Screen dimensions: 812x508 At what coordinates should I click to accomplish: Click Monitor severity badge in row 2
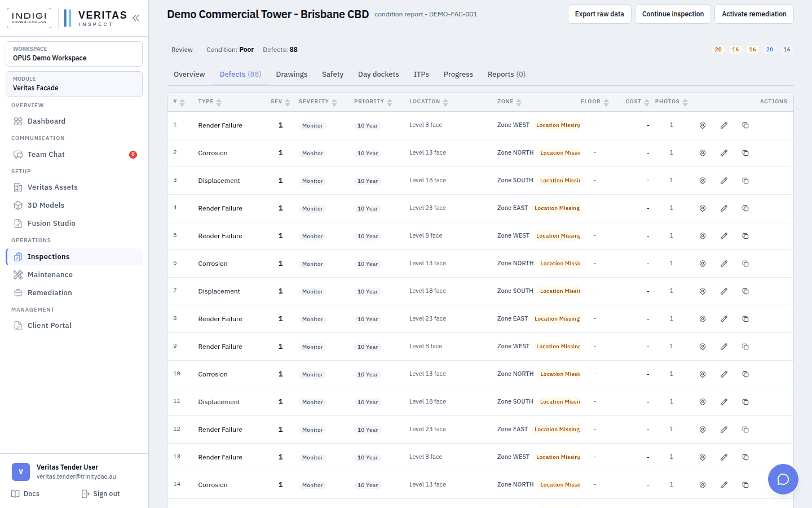tap(312, 154)
